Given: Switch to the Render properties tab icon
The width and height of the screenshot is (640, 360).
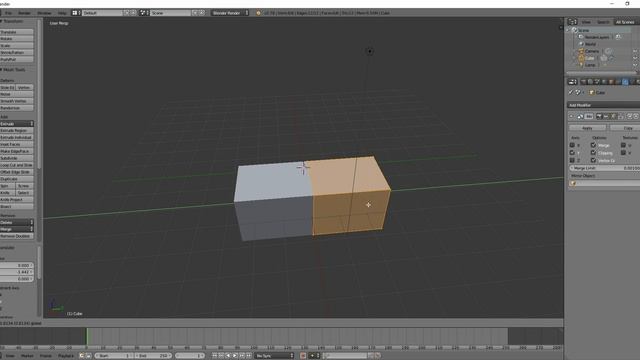Looking at the screenshot, I should coord(583,82).
